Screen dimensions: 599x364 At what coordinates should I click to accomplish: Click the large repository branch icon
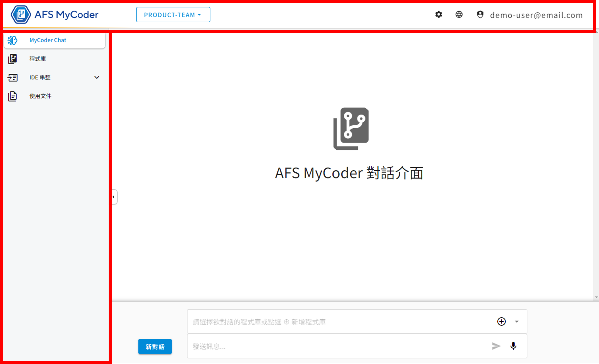[x=351, y=129]
